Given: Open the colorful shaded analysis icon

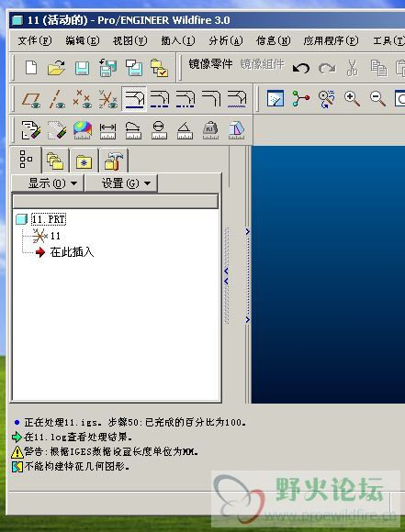Looking at the screenshot, I should click(83, 130).
